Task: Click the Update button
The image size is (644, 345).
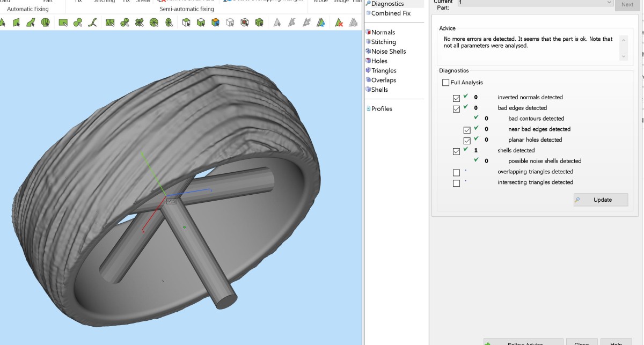Action: (601, 200)
